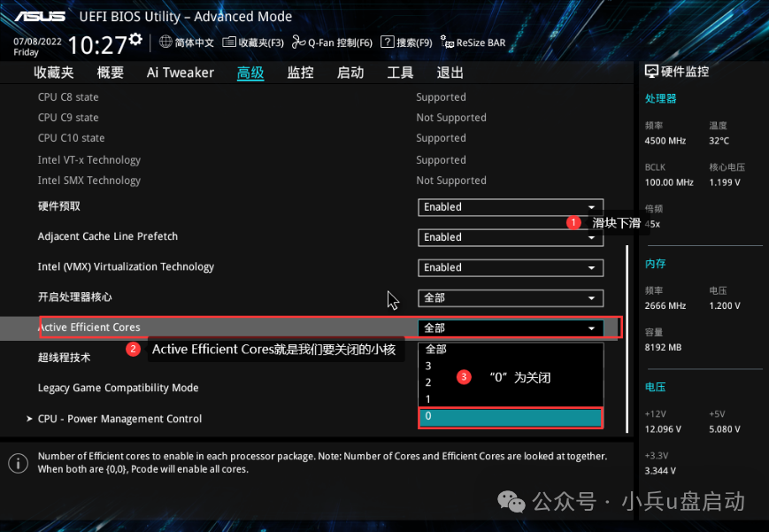Select Legacy Game Compatibility Mode row
Viewport: 769px width, 532px height.
coord(119,388)
